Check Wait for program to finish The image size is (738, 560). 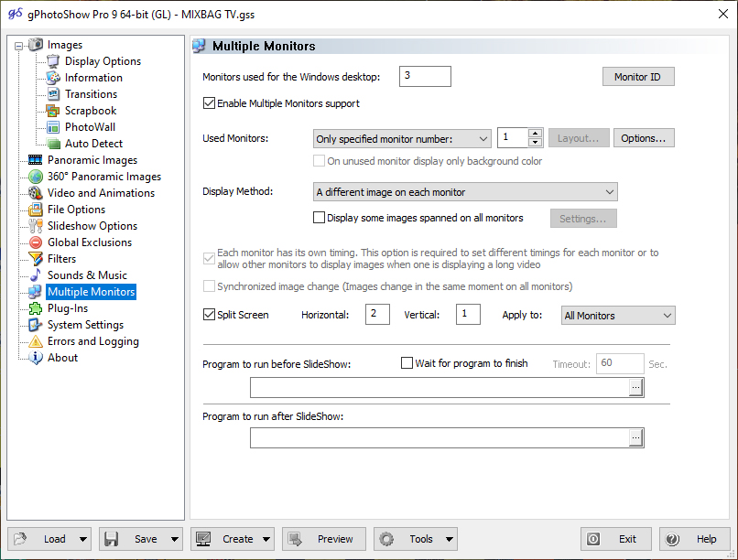pos(407,363)
